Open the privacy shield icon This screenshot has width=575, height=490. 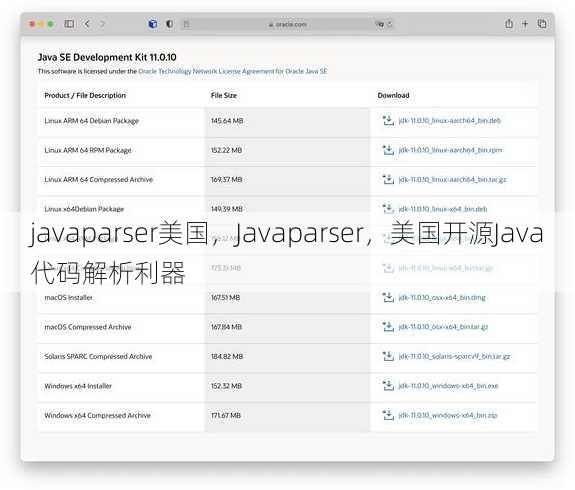click(x=169, y=24)
